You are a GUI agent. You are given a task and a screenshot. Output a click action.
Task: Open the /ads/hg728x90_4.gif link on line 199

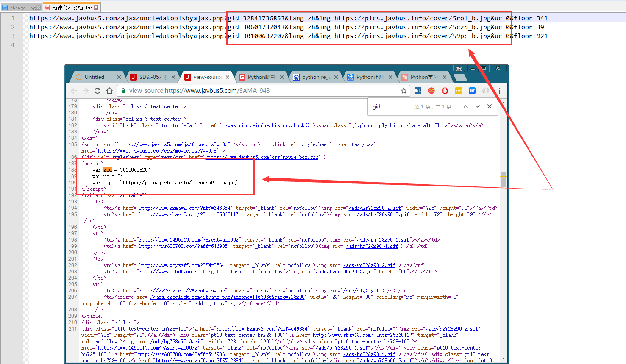click(x=372, y=246)
